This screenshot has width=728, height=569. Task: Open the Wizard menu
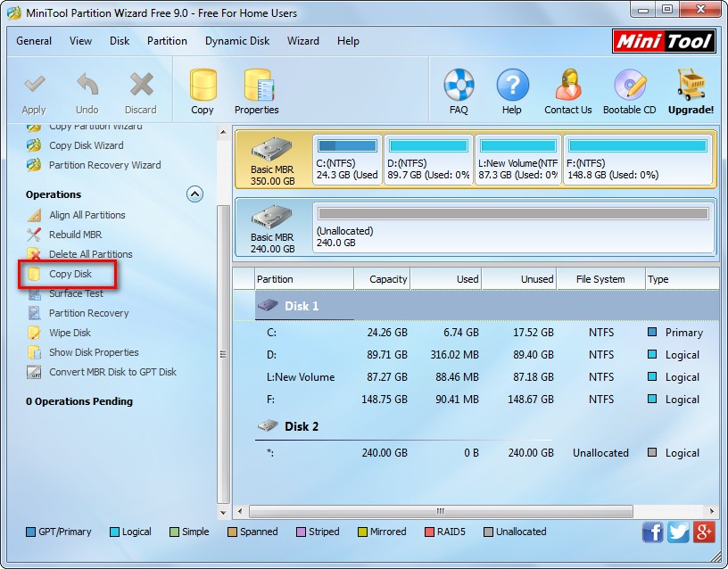tap(302, 41)
